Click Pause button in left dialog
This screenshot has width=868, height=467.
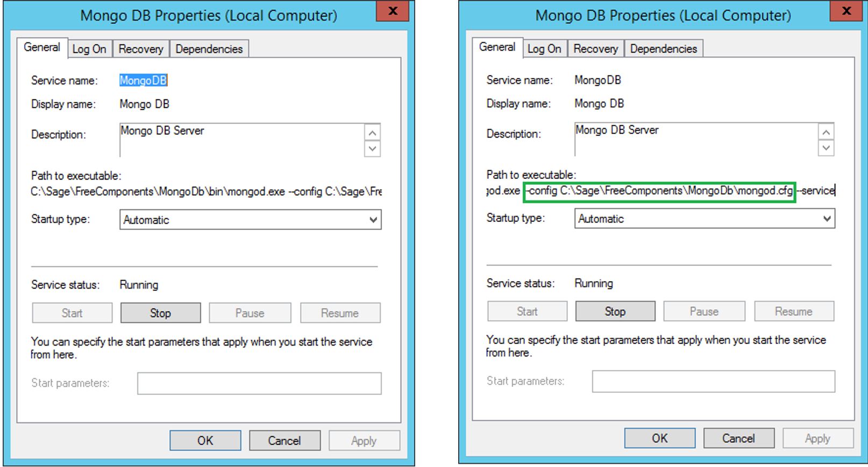pyautogui.click(x=250, y=313)
